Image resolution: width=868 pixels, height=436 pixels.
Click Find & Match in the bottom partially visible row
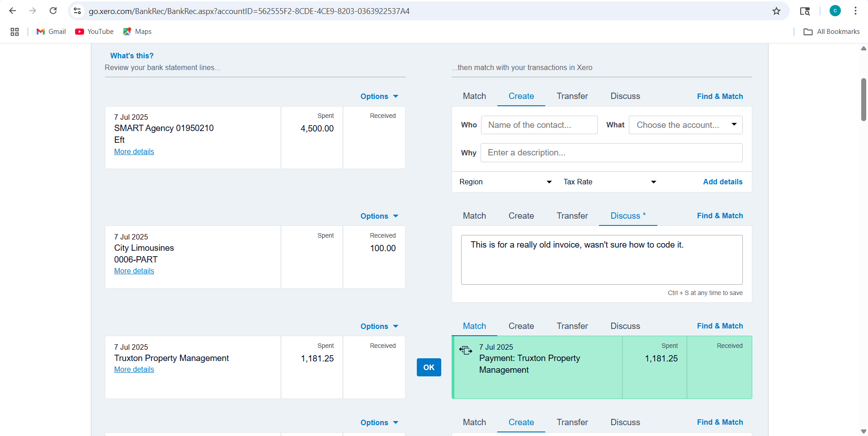click(x=720, y=422)
